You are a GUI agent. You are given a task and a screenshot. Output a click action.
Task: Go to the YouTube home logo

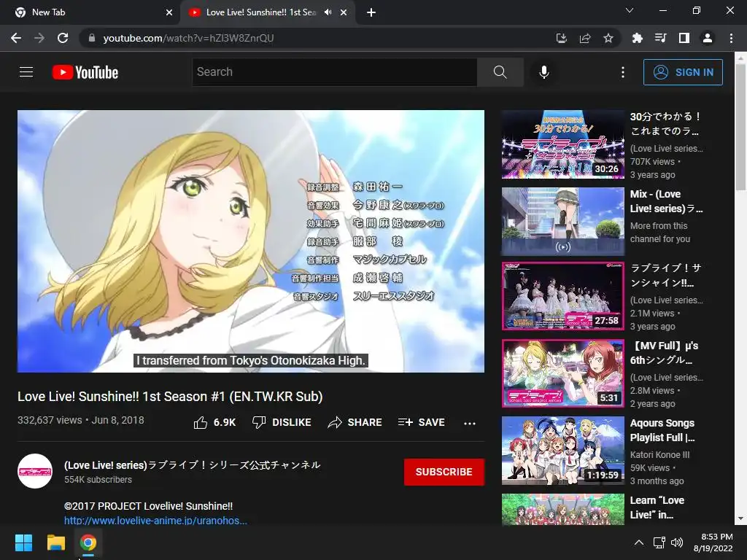[85, 72]
